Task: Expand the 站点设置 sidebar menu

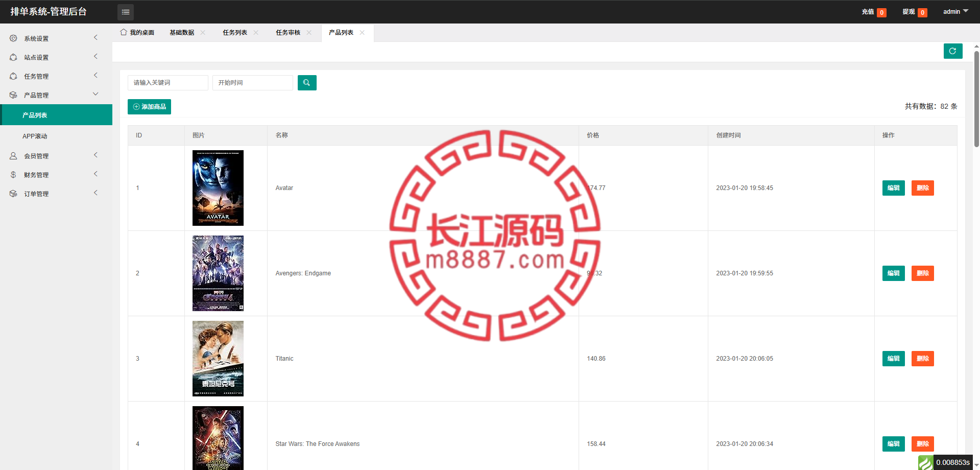Action: (56, 57)
